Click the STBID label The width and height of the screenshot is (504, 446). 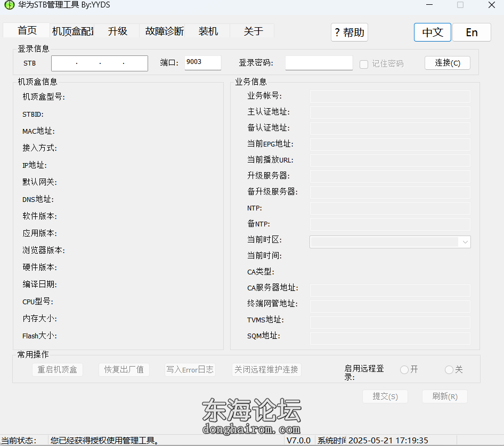(33, 115)
